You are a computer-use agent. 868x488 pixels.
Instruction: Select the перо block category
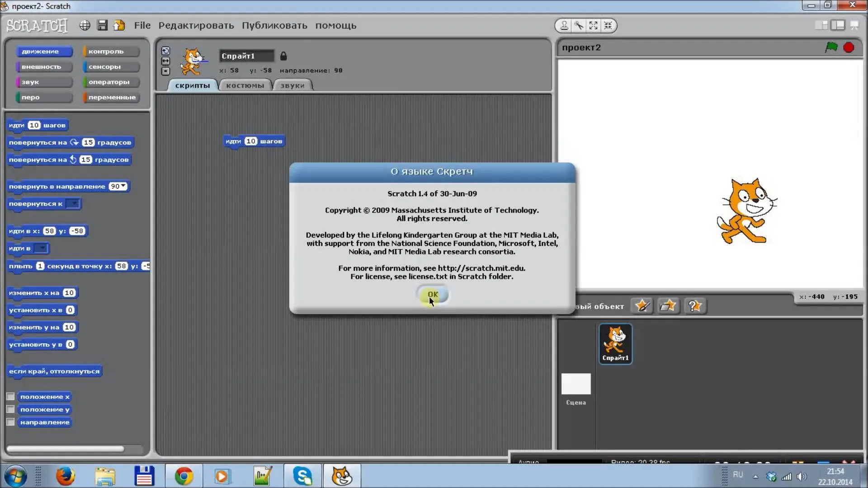click(43, 98)
